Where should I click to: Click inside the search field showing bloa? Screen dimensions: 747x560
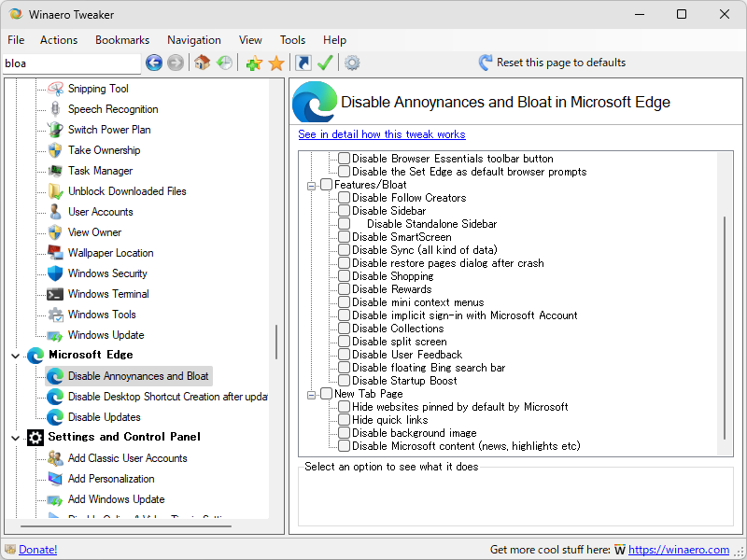[70, 63]
